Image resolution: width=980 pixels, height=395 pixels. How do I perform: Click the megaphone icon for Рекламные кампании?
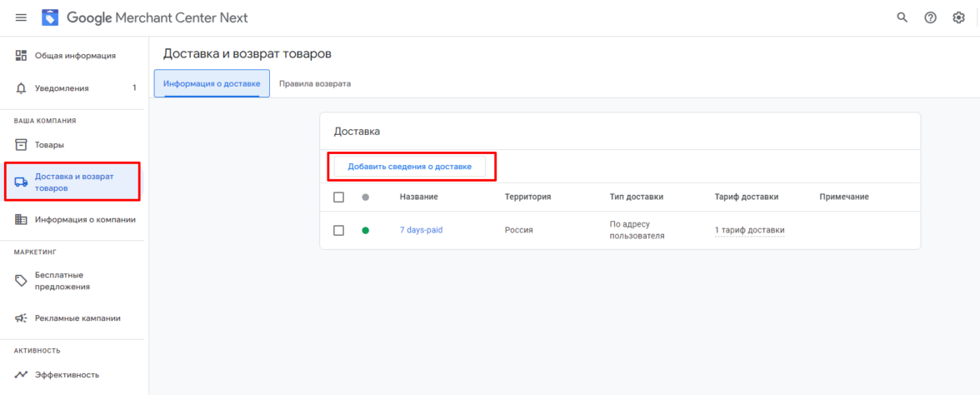(x=22, y=318)
